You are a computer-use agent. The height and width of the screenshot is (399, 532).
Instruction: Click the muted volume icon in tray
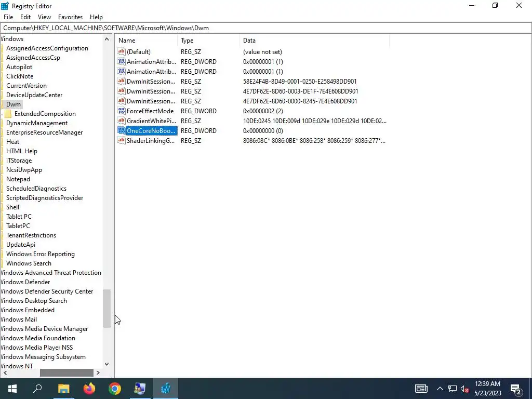[465, 389]
